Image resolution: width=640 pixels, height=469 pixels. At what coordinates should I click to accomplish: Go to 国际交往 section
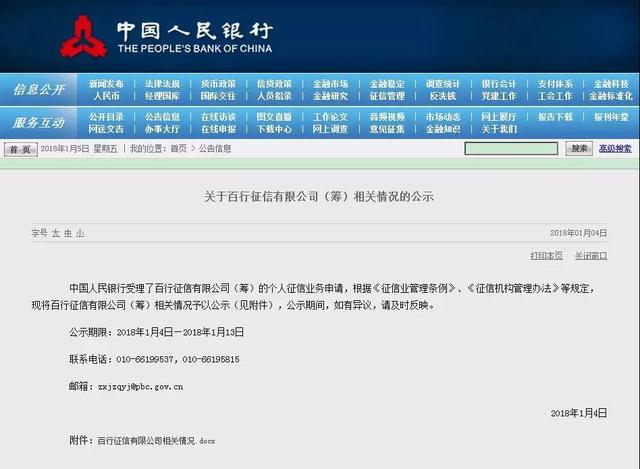click(218, 96)
